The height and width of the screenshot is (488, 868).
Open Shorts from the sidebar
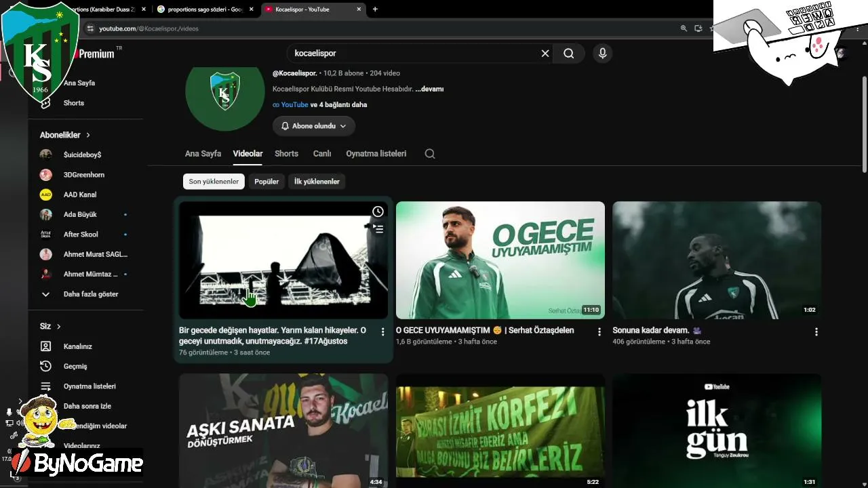click(x=73, y=103)
